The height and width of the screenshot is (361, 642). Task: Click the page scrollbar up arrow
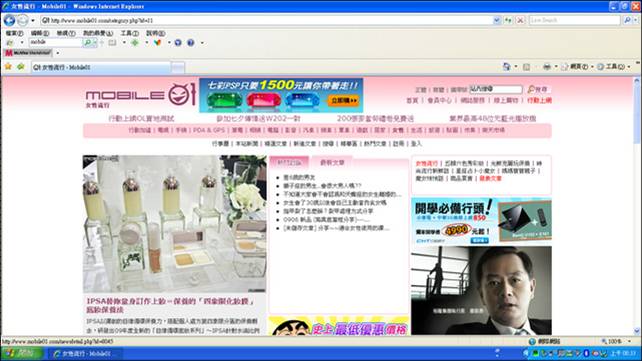point(637,81)
